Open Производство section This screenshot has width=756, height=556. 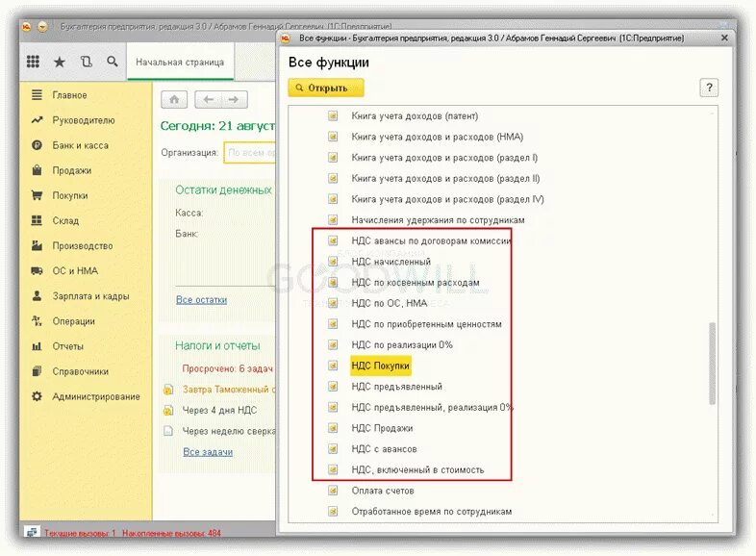(83, 246)
